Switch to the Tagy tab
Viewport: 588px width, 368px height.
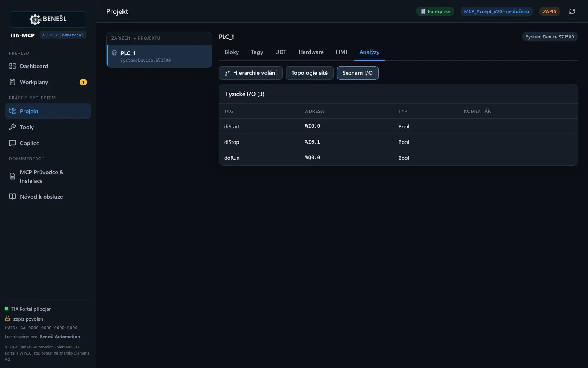[x=257, y=52]
